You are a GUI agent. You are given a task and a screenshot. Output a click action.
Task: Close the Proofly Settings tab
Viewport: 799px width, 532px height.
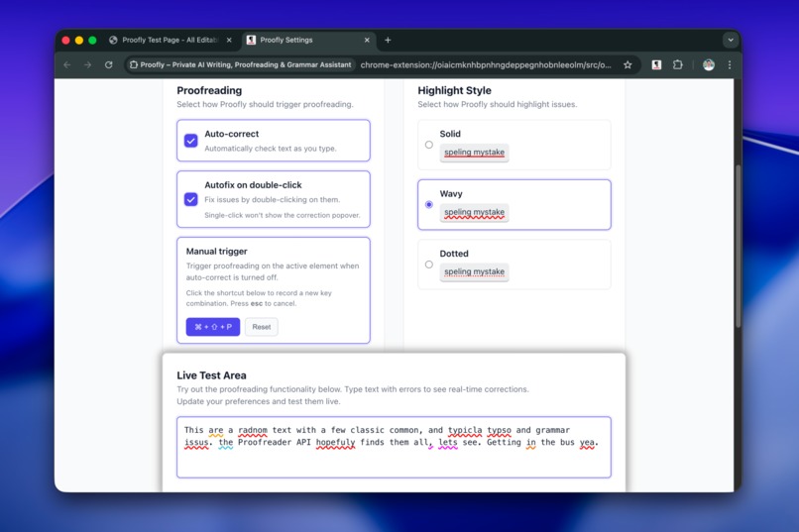pyautogui.click(x=367, y=40)
